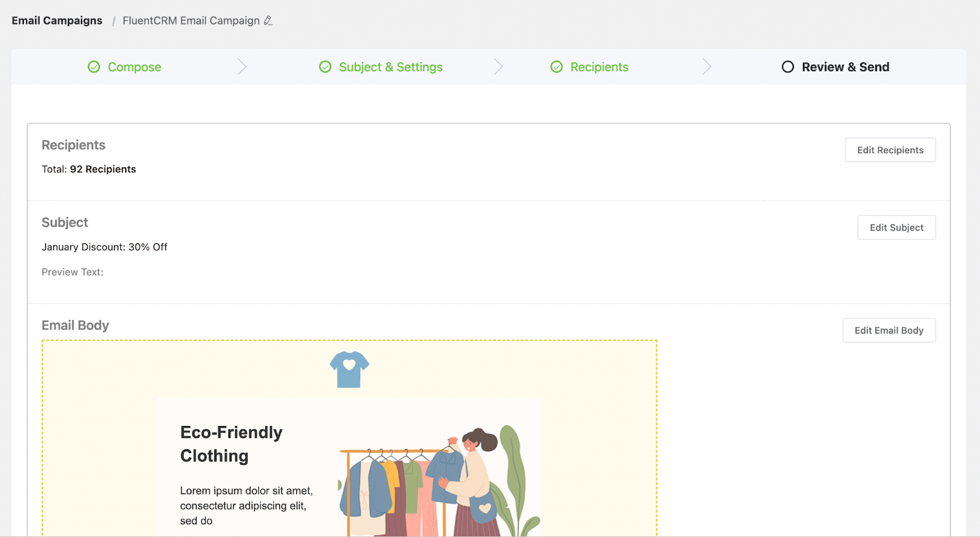
Task: Click the Edit Recipients button
Action: (890, 150)
